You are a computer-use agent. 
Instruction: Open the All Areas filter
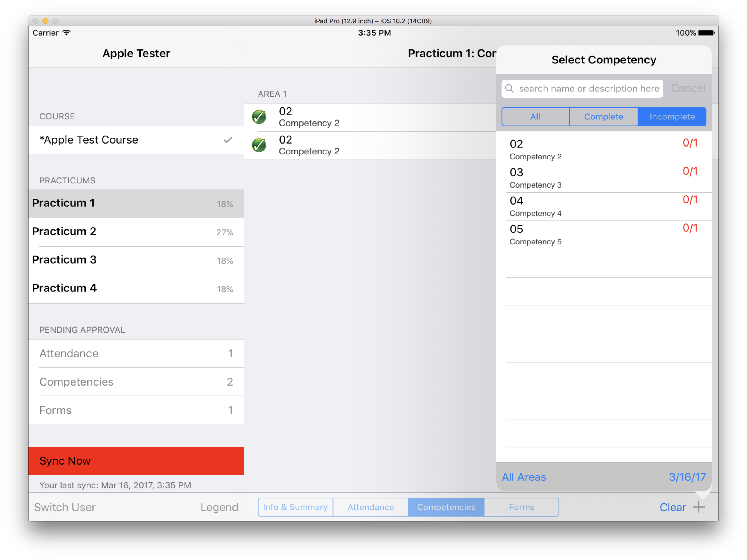click(524, 477)
